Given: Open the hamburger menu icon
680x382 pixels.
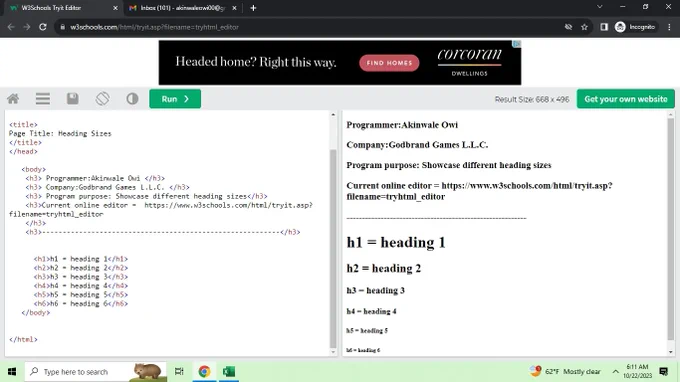Looking at the screenshot, I should point(42,99).
